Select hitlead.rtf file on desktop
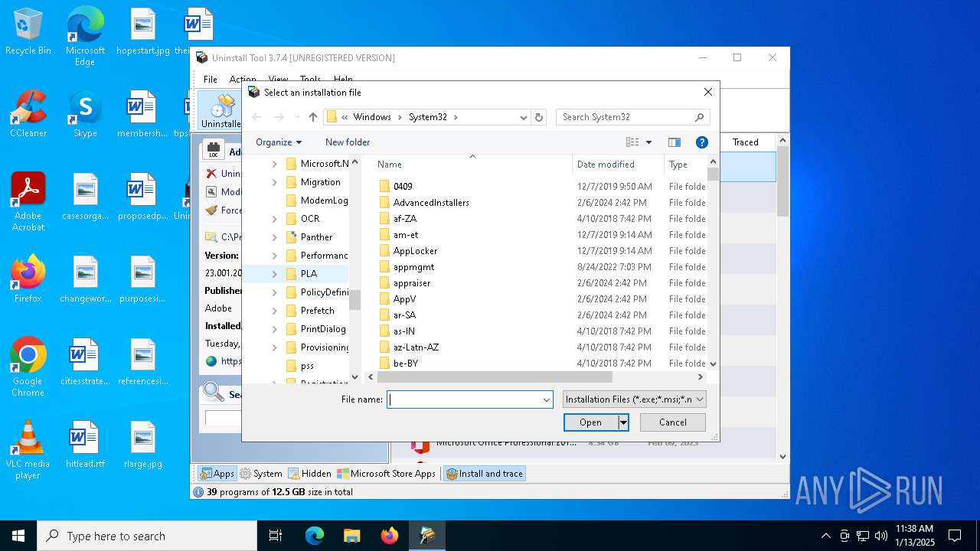Screen dimensions: 980x551 [x=85, y=445]
